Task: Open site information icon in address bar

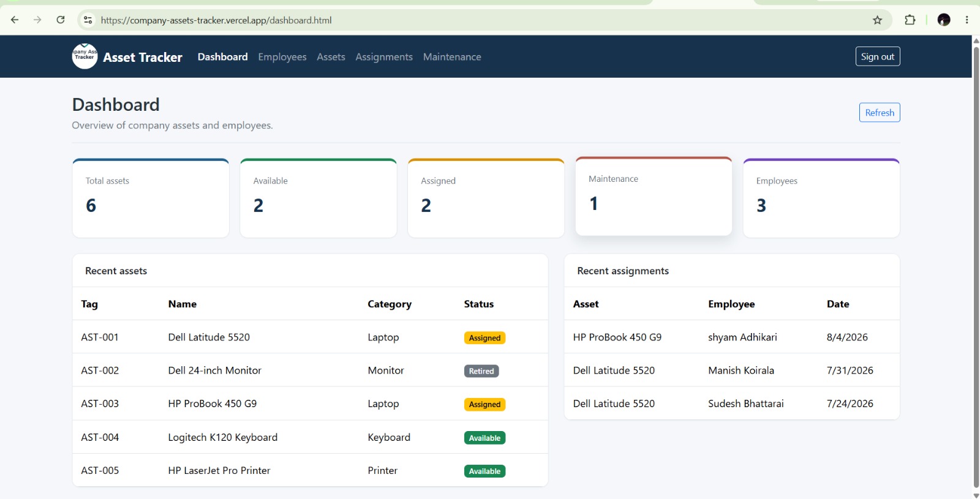Action: pos(88,20)
